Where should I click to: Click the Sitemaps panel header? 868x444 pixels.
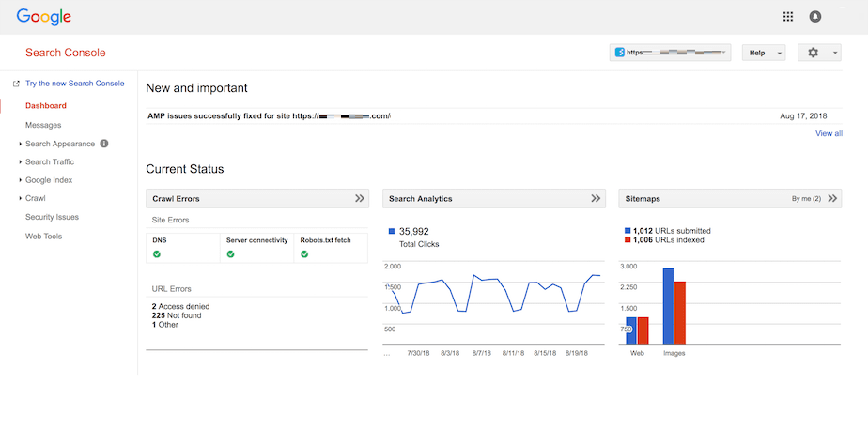point(730,198)
